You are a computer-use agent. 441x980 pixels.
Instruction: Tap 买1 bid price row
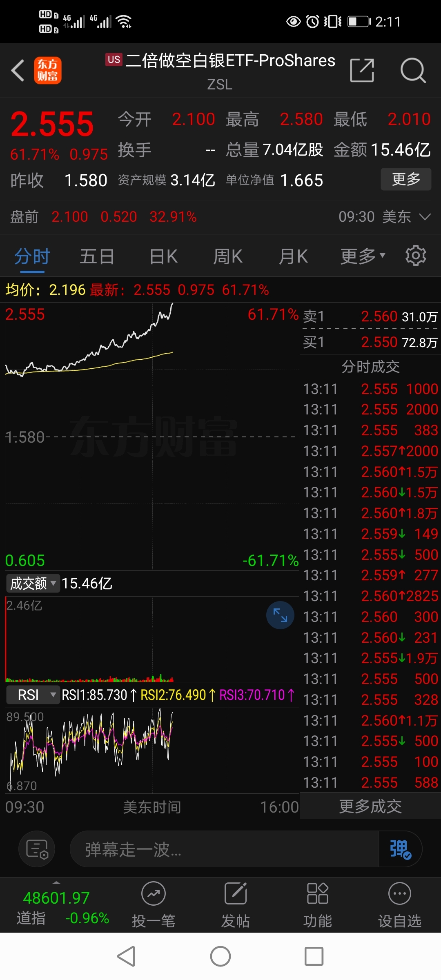click(370, 342)
